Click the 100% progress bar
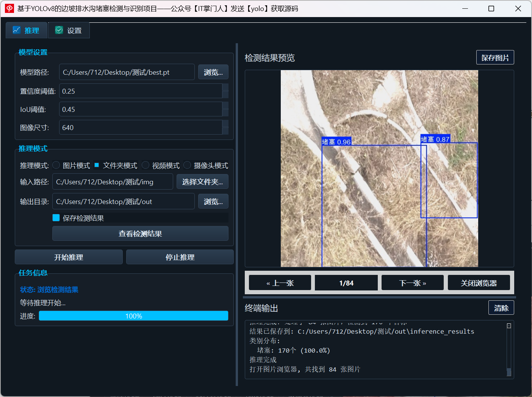The width and height of the screenshot is (532, 397). coord(133,315)
